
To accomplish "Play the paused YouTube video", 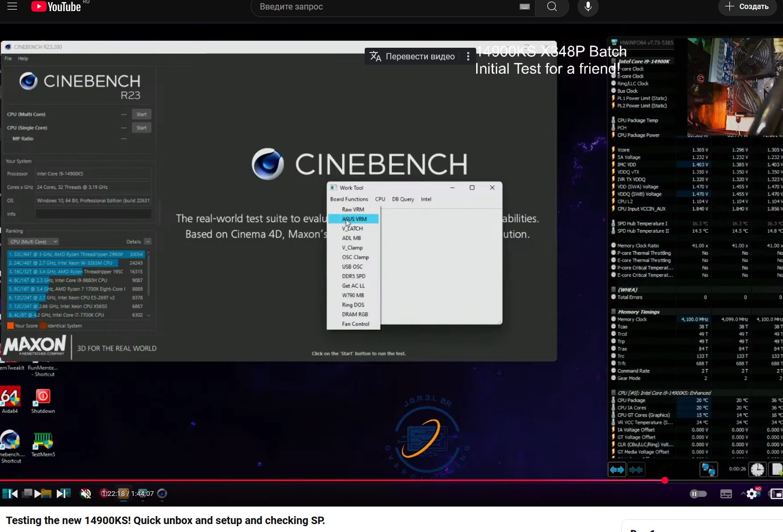I will pos(38,493).
